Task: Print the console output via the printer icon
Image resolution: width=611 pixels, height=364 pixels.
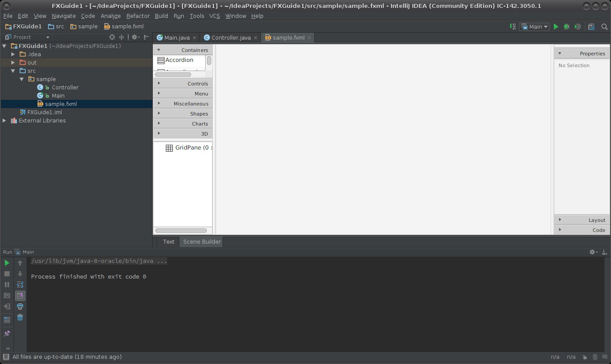Action: click(x=20, y=306)
